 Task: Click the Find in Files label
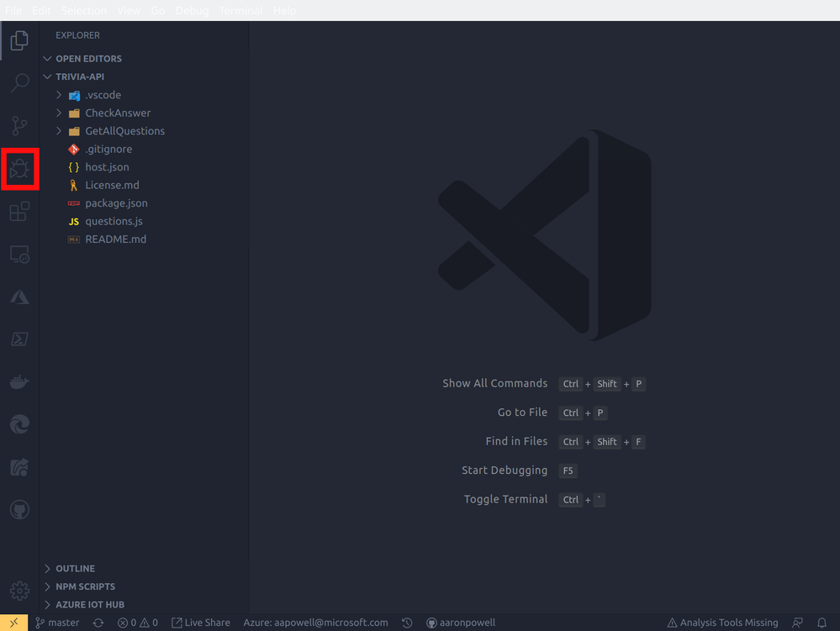click(x=516, y=441)
